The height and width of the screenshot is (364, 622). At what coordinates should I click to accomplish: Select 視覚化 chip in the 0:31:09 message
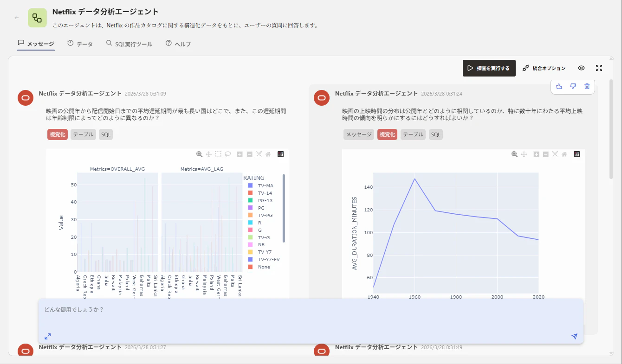pyautogui.click(x=58, y=134)
